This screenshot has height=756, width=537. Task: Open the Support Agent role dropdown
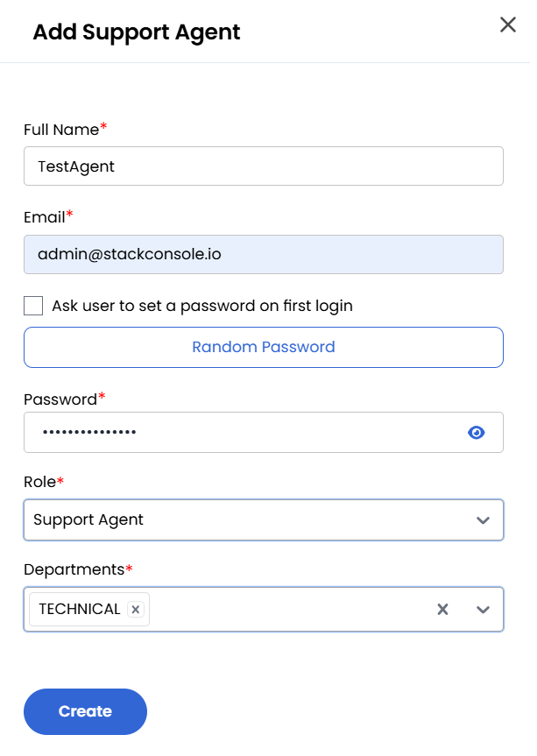point(245,520)
